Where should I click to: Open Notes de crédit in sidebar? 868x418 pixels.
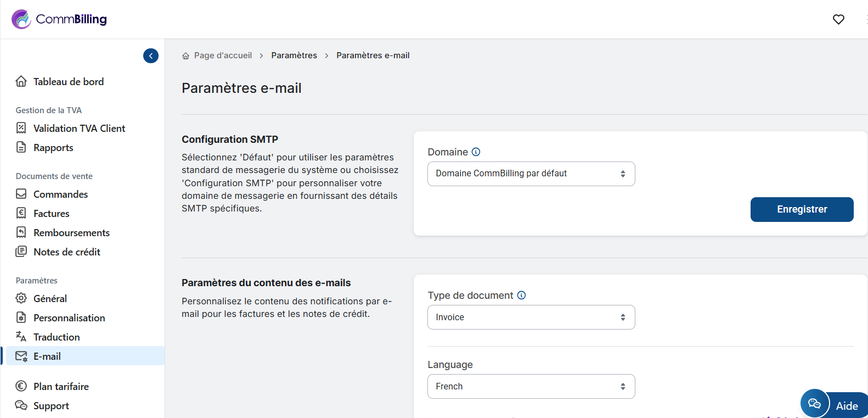(x=67, y=252)
